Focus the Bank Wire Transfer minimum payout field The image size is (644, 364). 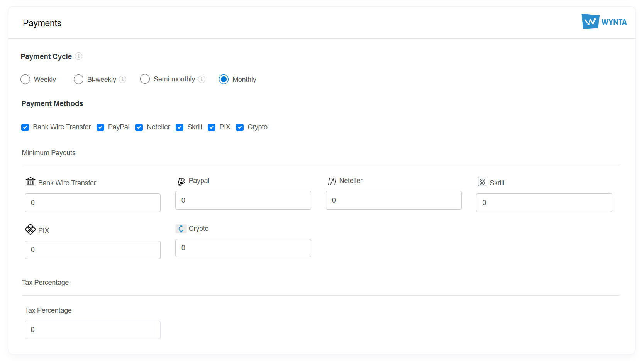[x=93, y=203]
